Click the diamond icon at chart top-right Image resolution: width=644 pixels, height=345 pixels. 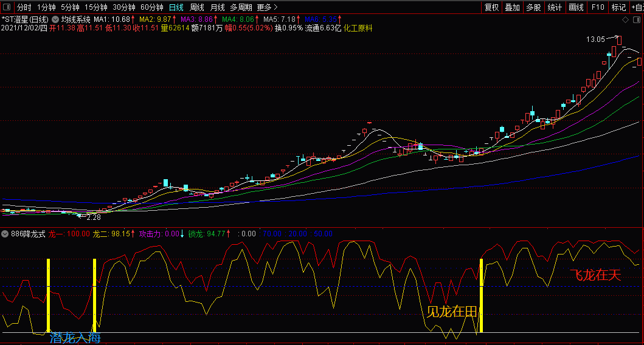point(626,19)
